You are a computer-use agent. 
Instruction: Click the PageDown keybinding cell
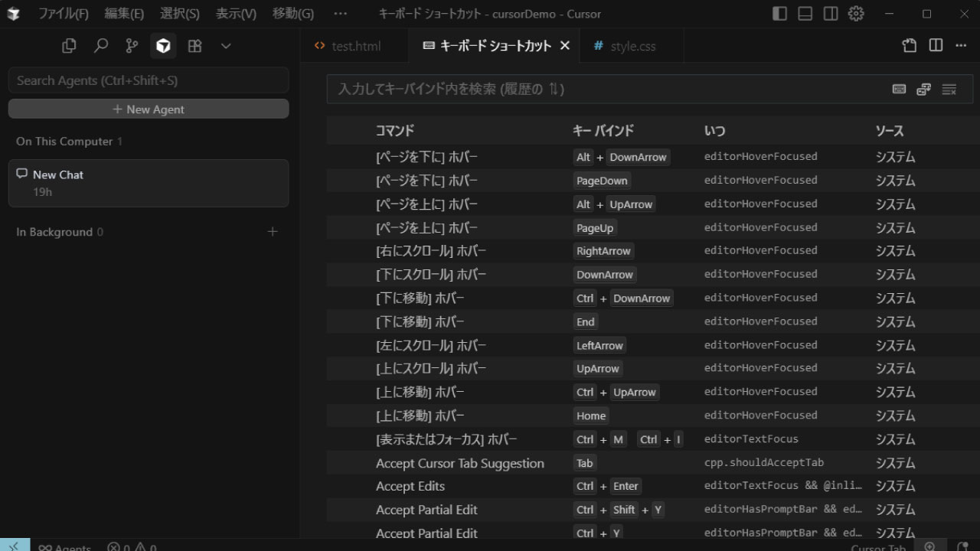coord(602,181)
